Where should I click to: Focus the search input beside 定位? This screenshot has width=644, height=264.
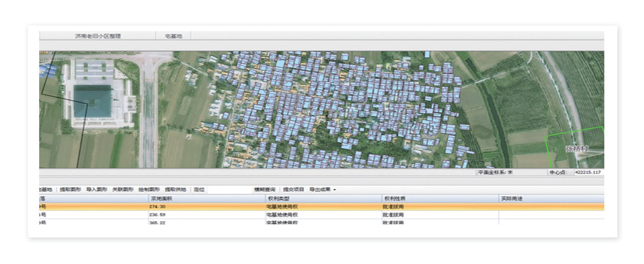pyautogui.click(x=228, y=190)
